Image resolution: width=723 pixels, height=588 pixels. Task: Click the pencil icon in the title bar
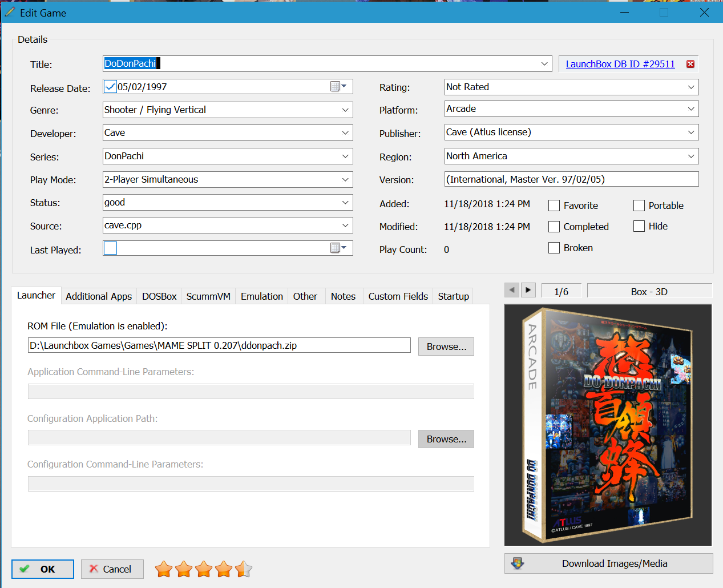point(10,12)
